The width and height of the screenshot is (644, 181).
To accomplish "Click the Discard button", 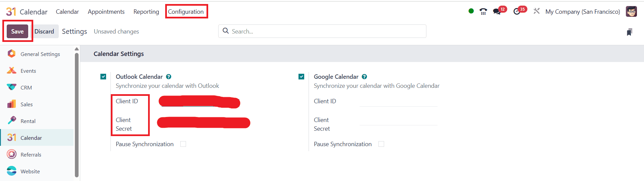I will (x=44, y=32).
